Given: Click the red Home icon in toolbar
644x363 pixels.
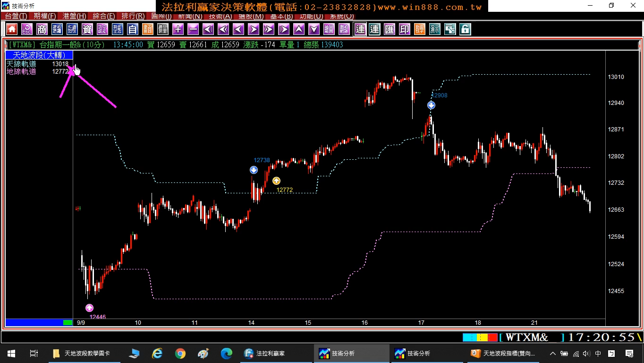Looking at the screenshot, I should pos(12,29).
